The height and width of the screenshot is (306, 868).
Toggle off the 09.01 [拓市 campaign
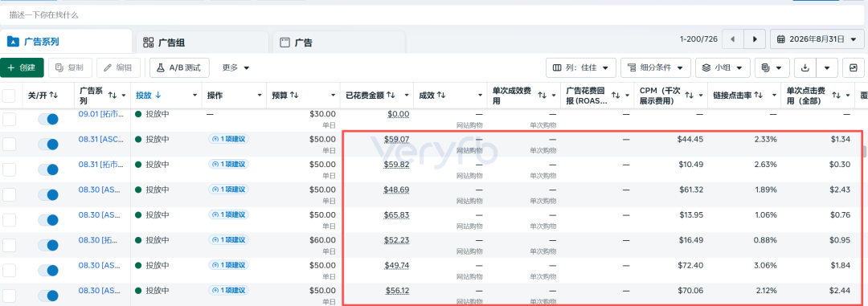coord(48,119)
